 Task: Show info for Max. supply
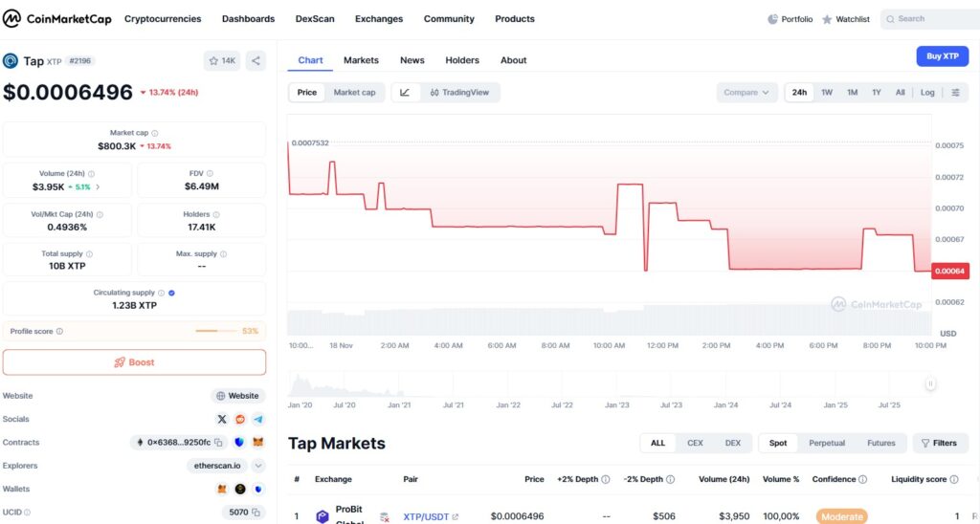(224, 254)
